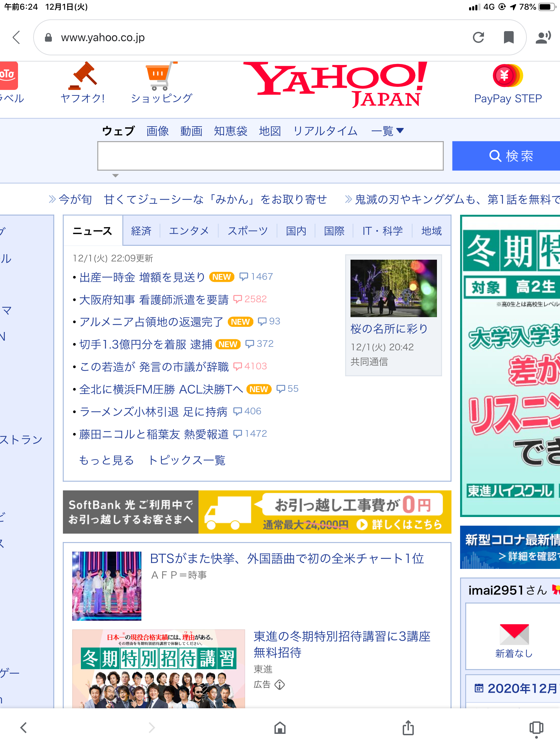Expand the 一覧 search category dropdown

coord(387,131)
